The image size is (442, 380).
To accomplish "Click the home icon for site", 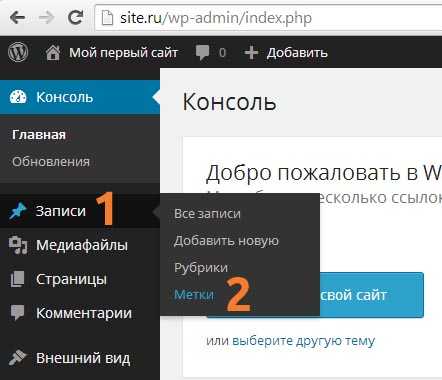I will click(x=53, y=53).
